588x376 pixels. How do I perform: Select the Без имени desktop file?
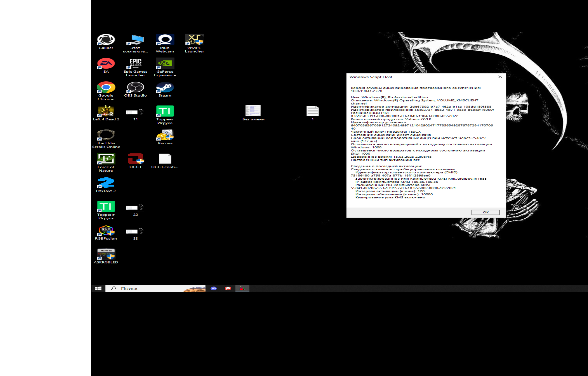(x=253, y=113)
